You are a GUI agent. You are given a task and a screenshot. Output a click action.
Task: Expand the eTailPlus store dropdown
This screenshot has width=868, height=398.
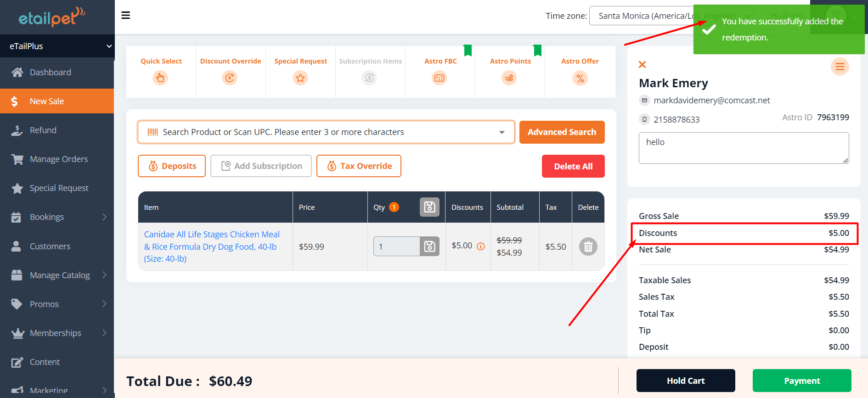(109, 46)
